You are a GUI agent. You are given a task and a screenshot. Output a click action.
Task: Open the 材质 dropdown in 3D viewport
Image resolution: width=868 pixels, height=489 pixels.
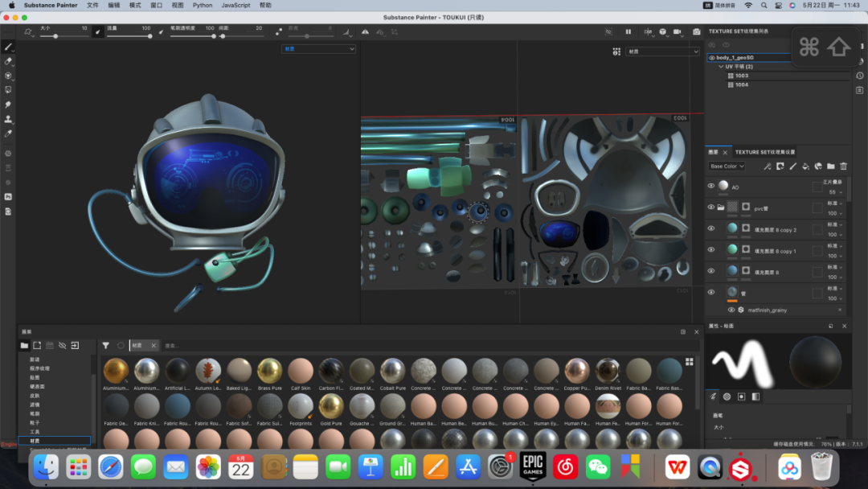[x=318, y=49]
